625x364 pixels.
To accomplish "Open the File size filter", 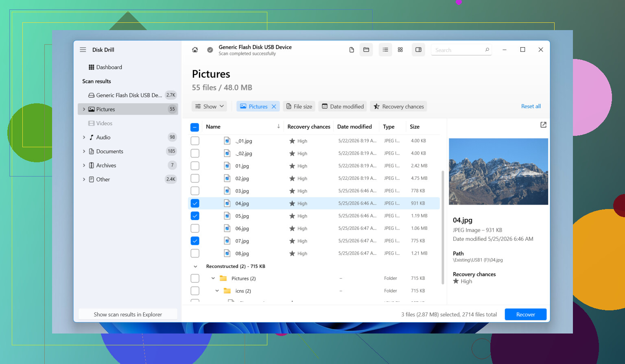I will point(299,107).
